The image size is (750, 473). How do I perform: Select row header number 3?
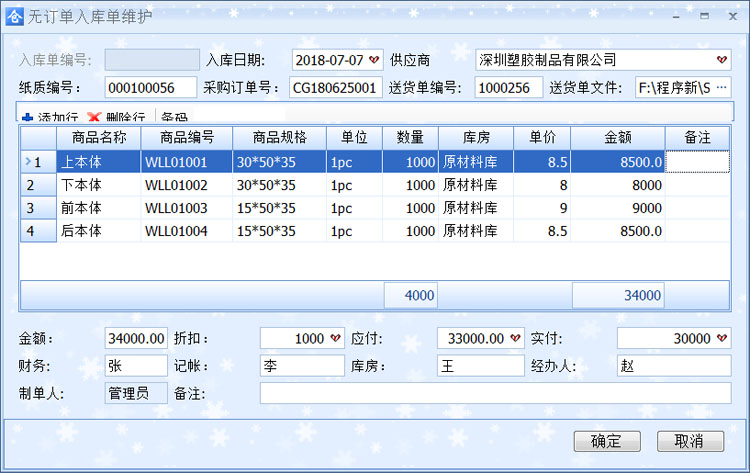pyautogui.click(x=38, y=208)
